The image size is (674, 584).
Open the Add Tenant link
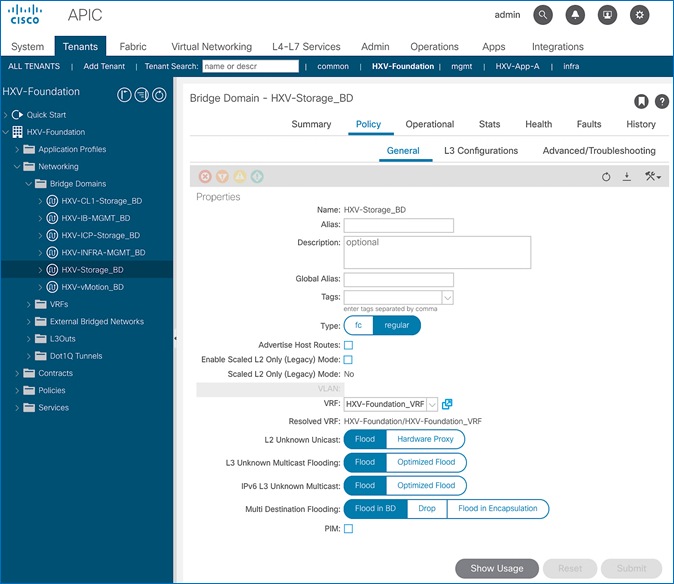tap(104, 66)
